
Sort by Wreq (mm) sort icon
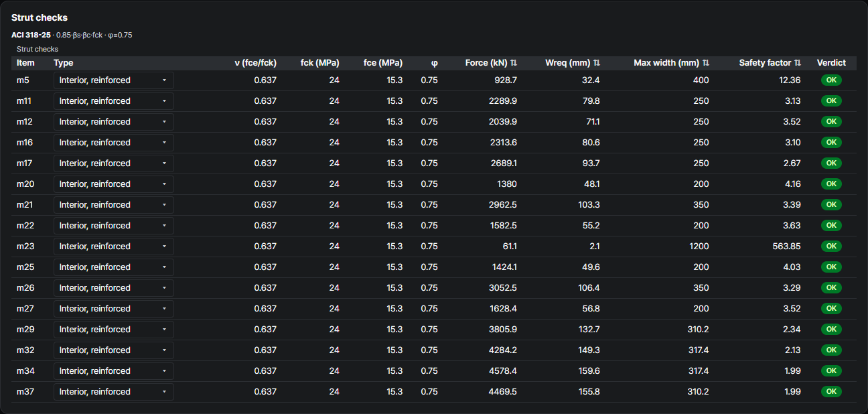click(x=597, y=63)
